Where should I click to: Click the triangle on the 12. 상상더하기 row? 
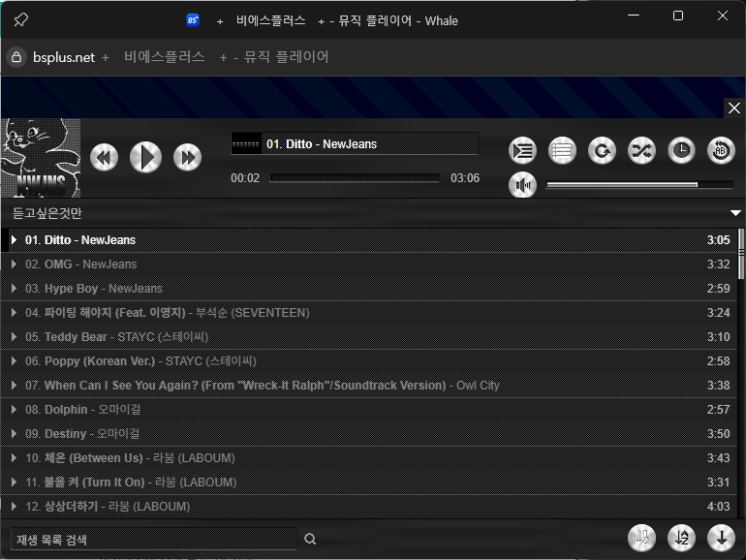(x=14, y=507)
